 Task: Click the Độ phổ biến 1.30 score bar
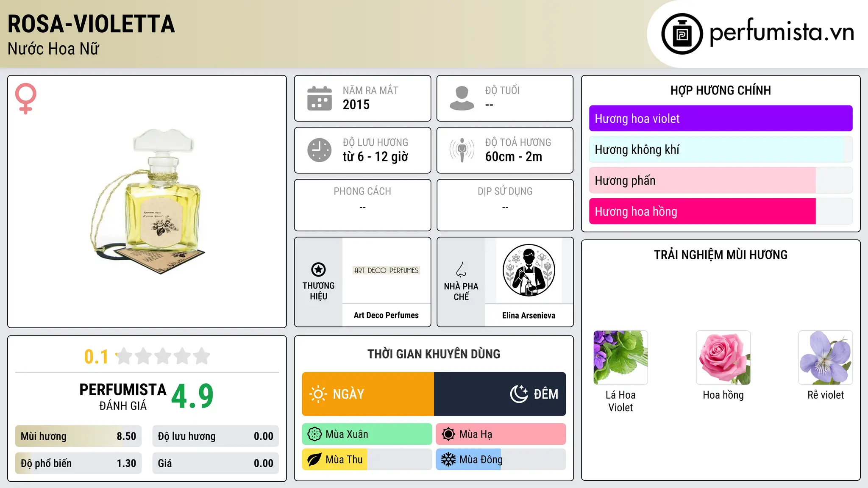[x=78, y=463]
